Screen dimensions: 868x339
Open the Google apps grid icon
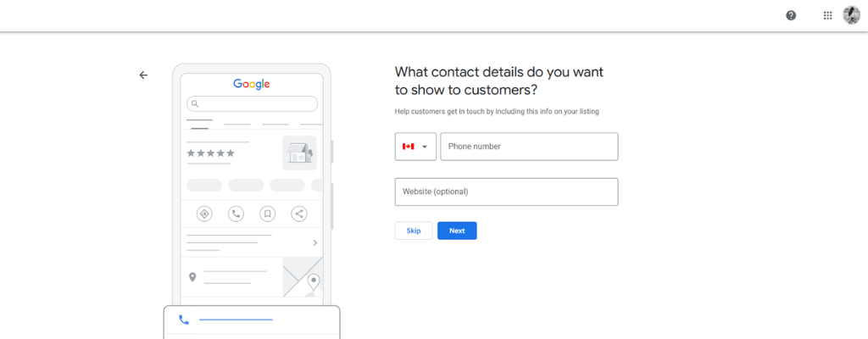[x=827, y=15]
